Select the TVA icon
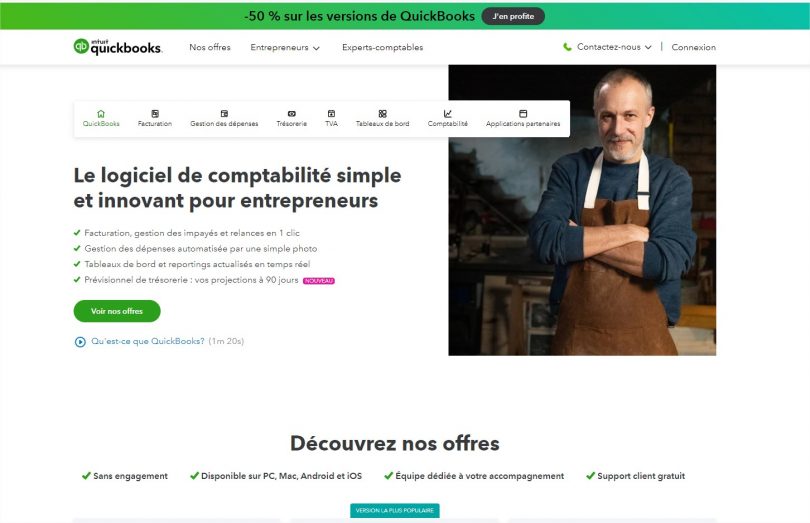 tap(331, 114)
